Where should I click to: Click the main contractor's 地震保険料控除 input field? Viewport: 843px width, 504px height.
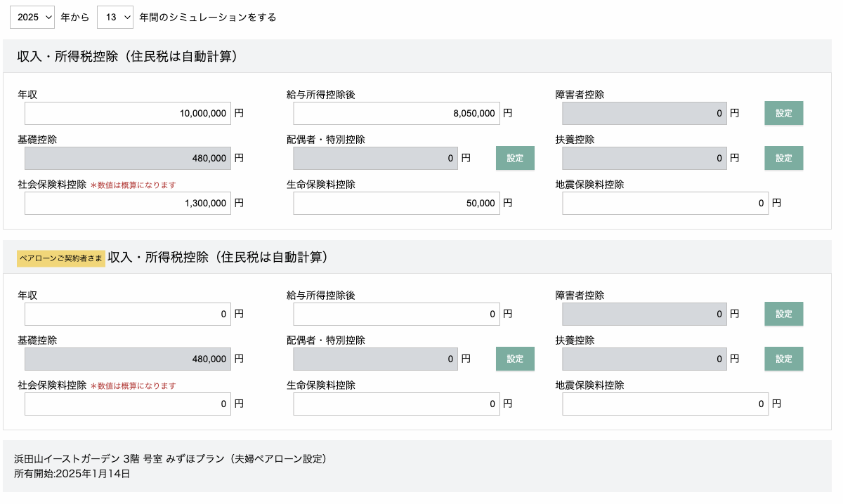(665, 203)
